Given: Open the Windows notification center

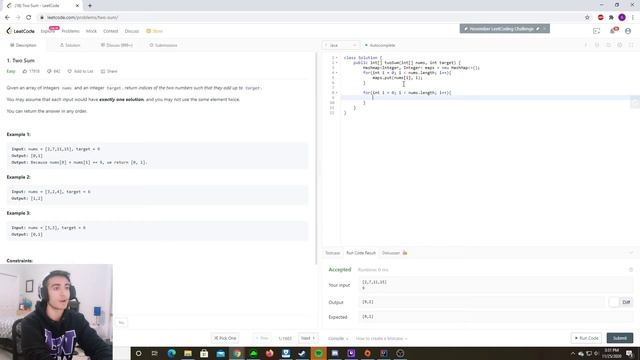Looking at the screenshot, I should 629,353.
